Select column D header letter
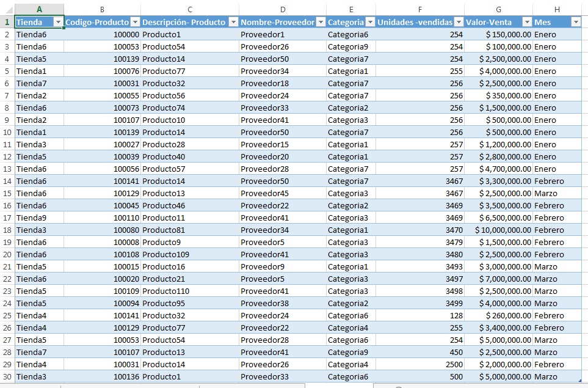Viewport: 588px width, 388px height. [282, 9]
